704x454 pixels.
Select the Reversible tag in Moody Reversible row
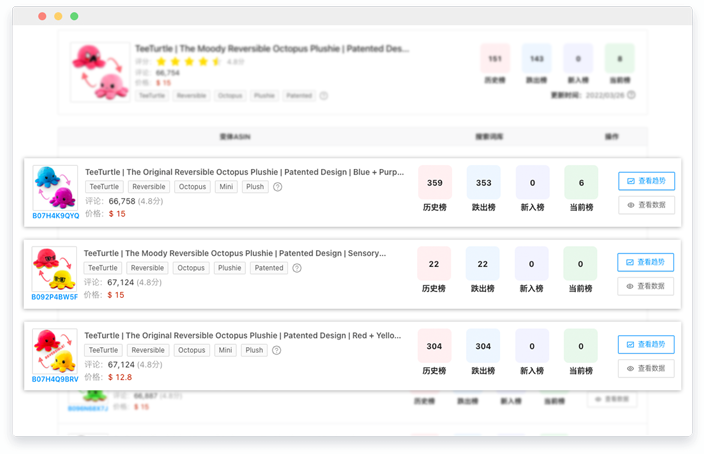pos(147,268)
